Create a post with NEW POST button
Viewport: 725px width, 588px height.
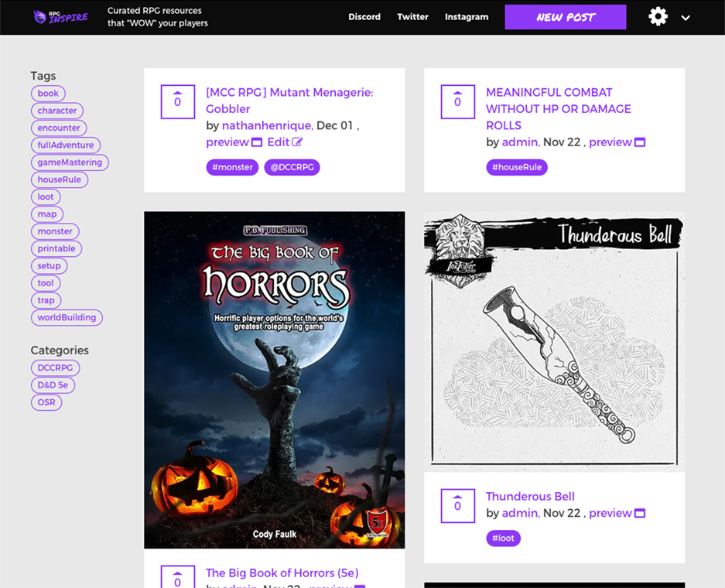[566, 17]
